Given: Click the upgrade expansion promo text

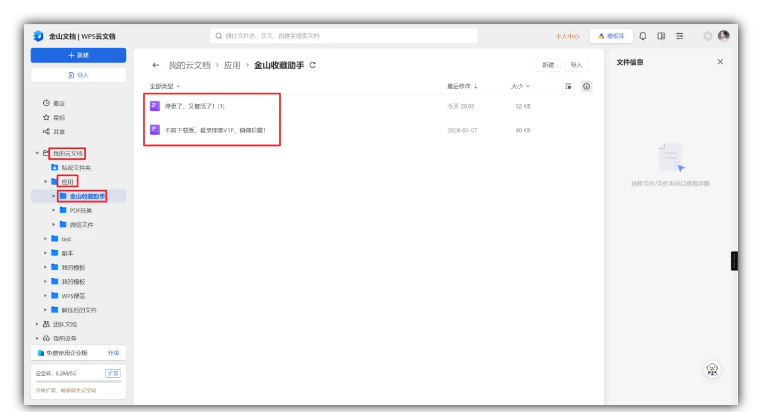Looking at the screenshot, I should 66,391.
